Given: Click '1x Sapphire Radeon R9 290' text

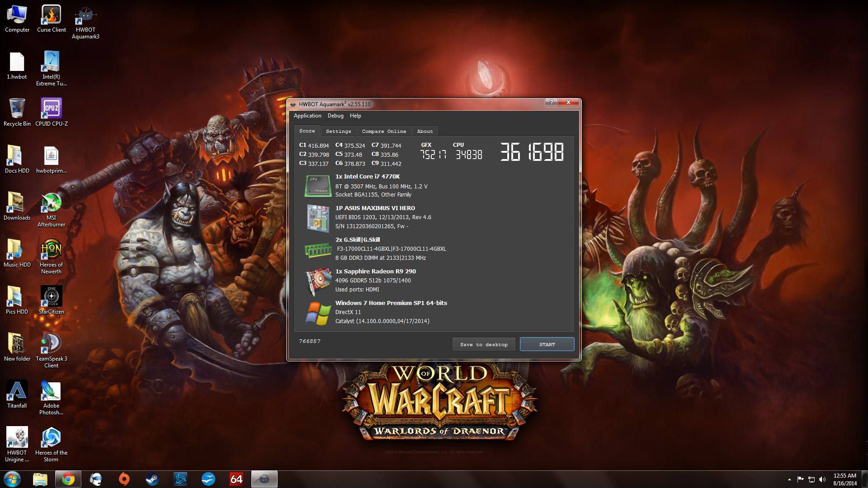Looking at the screenshot, I should pyautogui.click(x=376, y=272).
